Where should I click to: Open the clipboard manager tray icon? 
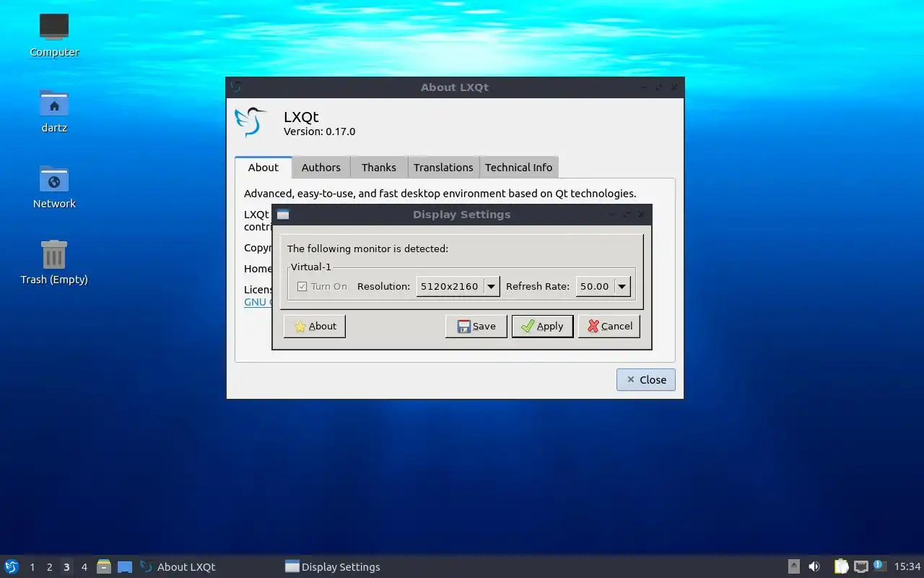click(842, 566)
